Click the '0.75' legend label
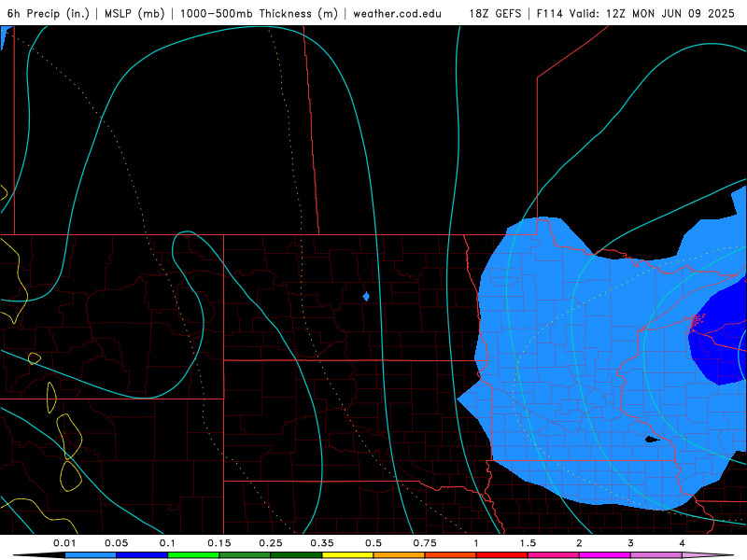Image resolution: width=747 pixels, height=560 pixels. (x=425, y=543)
